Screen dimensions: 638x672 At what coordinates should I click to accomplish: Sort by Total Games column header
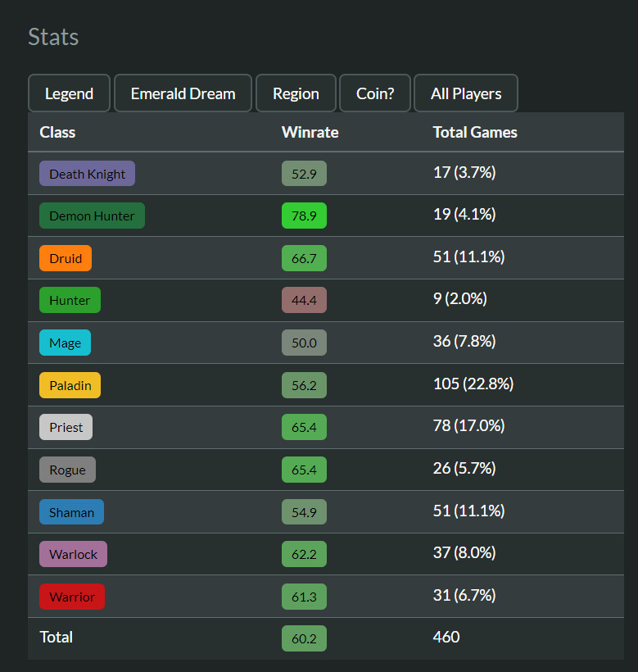click(475, 132)
